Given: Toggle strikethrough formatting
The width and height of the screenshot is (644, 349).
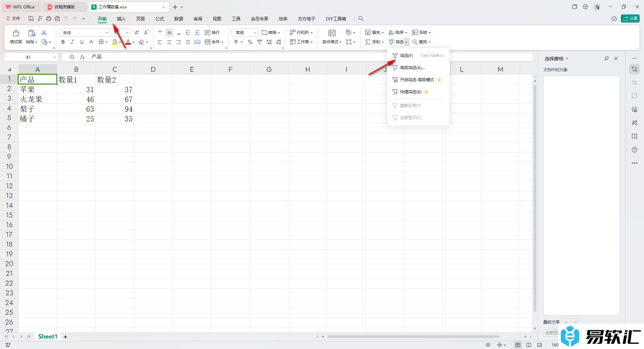Looking at the screenshot, I should pyautogui.click(x=91, y=42).
